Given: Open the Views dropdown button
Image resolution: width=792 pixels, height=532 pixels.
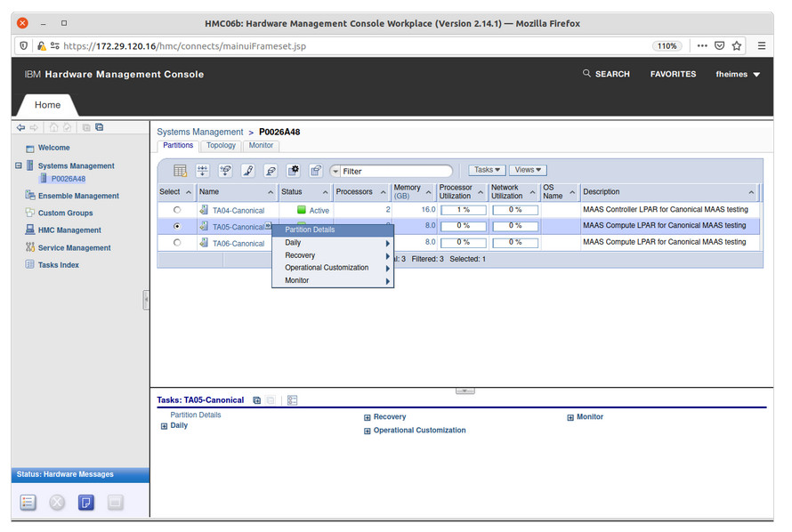Looking at the screenshot, I should (x=527, y=170).
